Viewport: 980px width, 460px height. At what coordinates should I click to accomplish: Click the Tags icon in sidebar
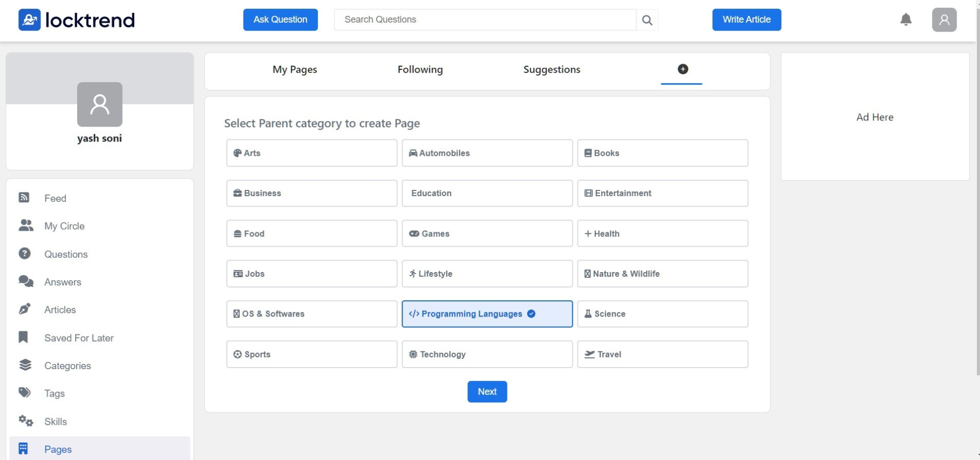click(x=25, y=393)
